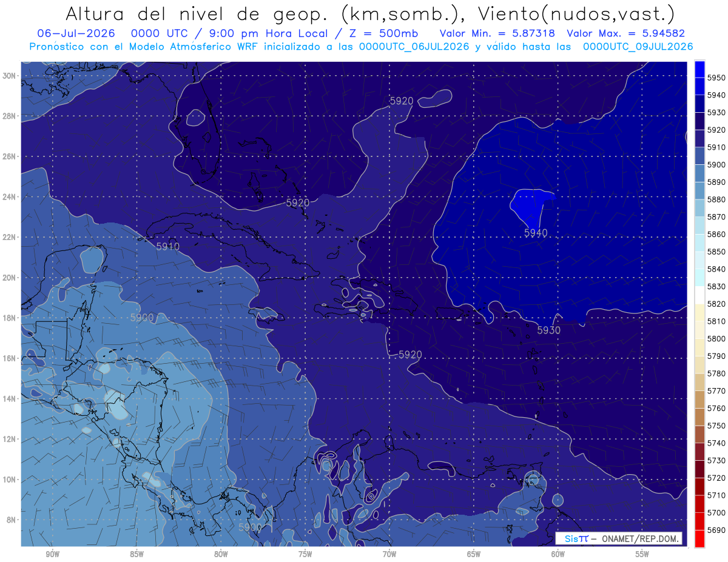Click the 18N latitude axis label
The image size is (728, 562).
(9, 318)
